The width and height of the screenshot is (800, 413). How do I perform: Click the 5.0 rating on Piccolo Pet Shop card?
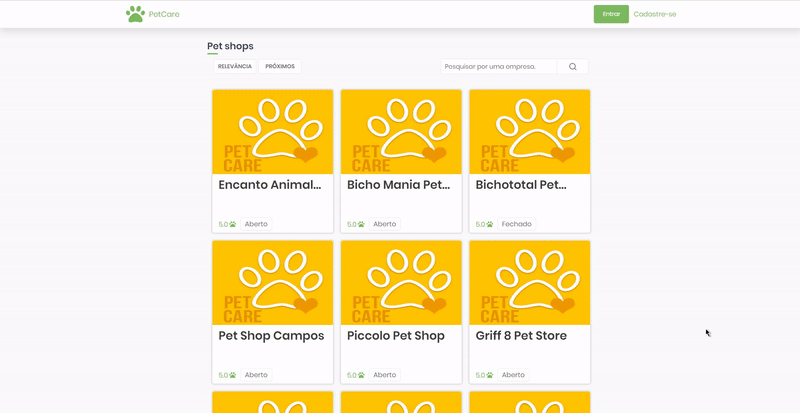point(352,375)
